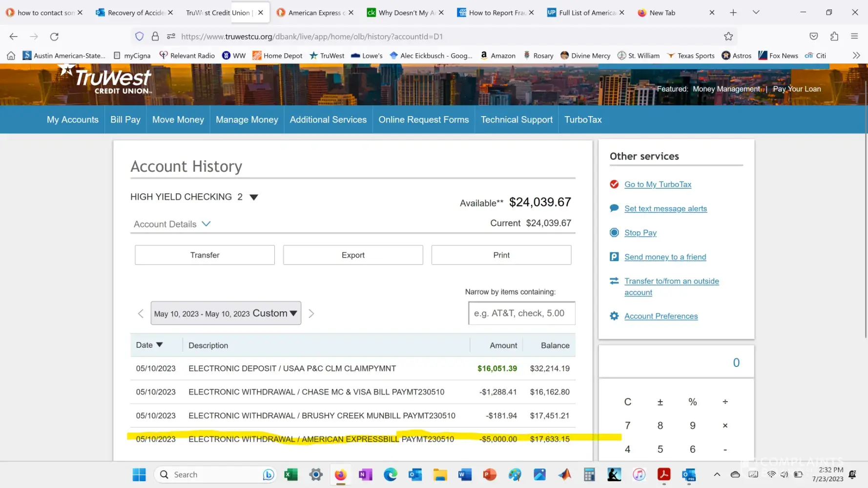868x488 pixels.
Task: Click the bookmark star icon in address bar
Action: [728, 36]
